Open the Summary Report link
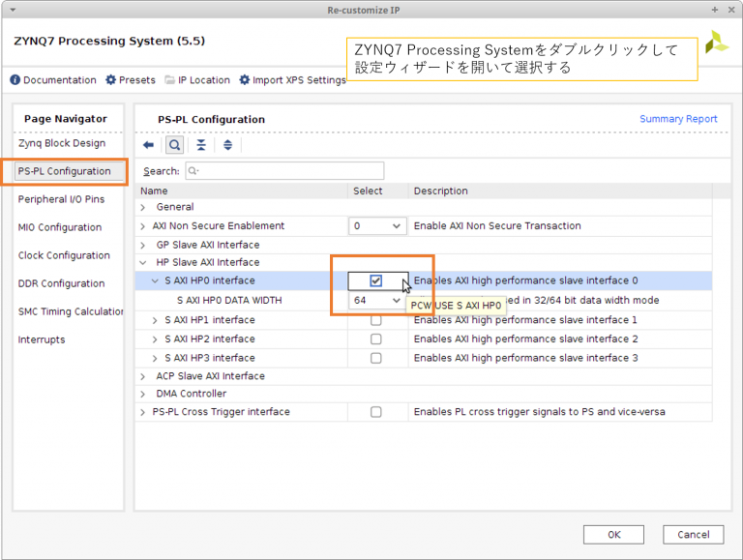 pos(678,119)
